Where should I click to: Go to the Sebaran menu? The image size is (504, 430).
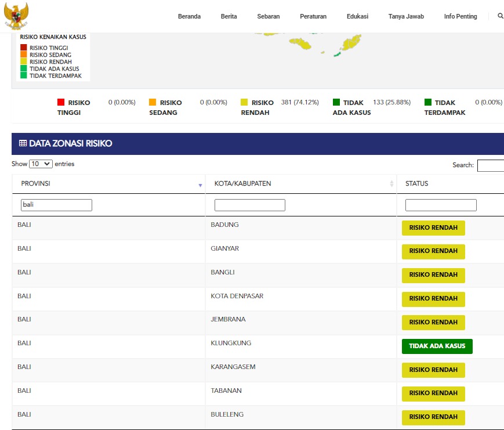tap(268, 16)
